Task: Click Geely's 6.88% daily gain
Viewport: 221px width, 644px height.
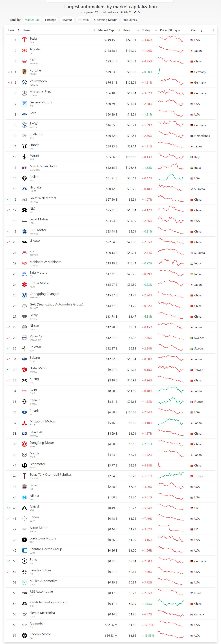Action: 147,316
